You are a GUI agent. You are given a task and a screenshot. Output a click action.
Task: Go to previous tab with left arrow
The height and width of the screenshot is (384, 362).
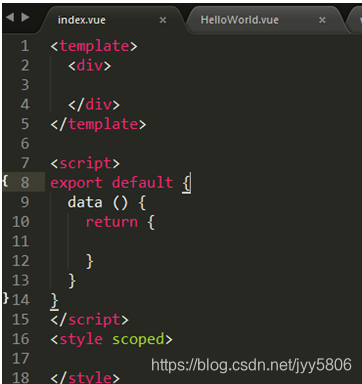pyautogui.click(x=10, y=17)
